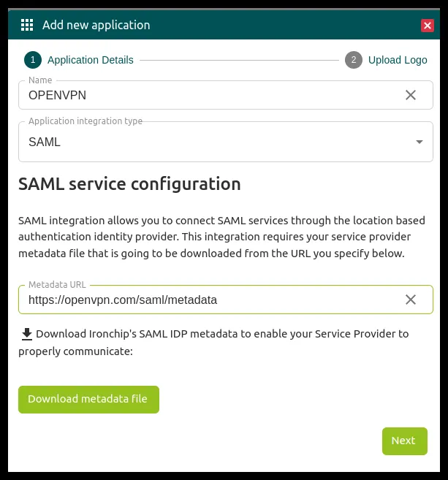Click the SAML integration description paragraph
The image size is (448, 480).
point(221,237)
